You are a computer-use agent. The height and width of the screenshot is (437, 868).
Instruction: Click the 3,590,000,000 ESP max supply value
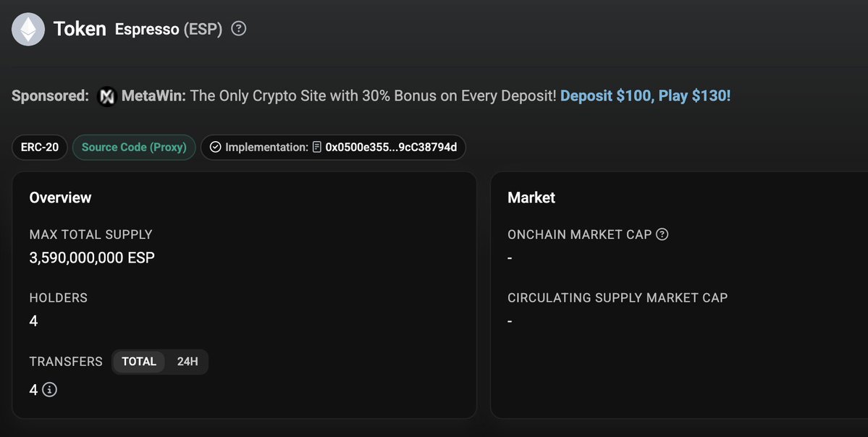[92, 258]
